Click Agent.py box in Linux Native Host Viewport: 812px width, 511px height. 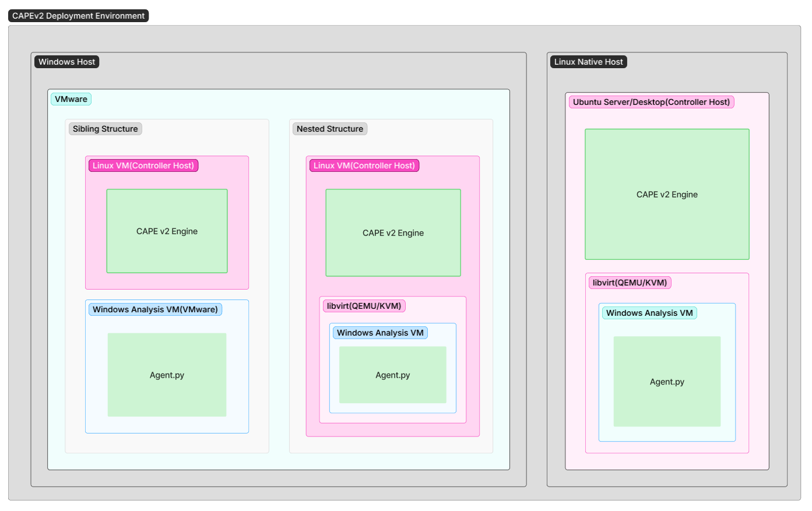pos(667,382)
